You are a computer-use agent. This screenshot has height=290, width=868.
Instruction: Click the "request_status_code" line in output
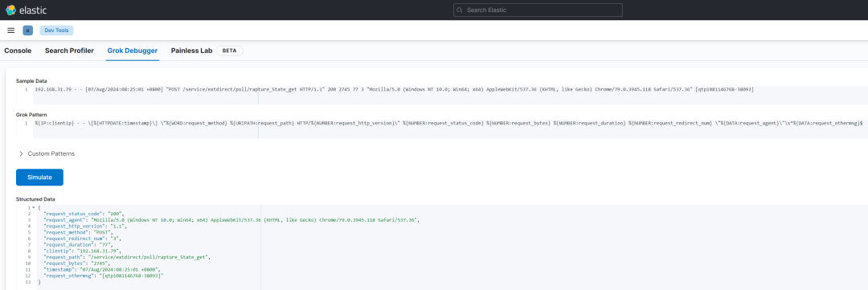pyautogui.click(x=84, y=214)
